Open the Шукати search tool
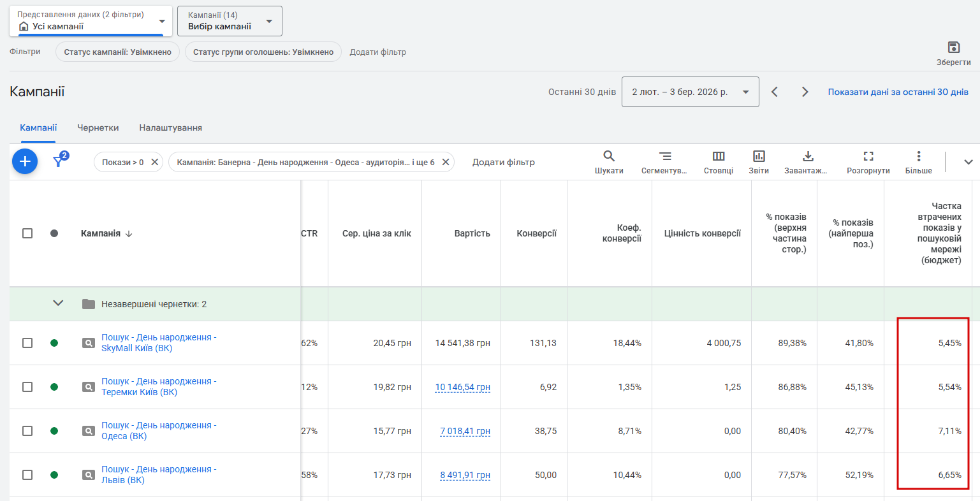 pos(609,156)
